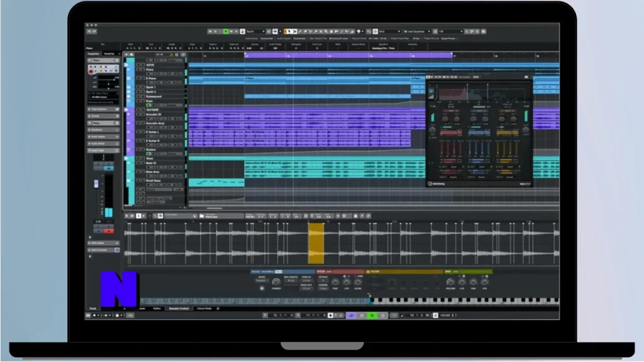
Task: Toggle the purple Cycle button in transport
Action: pyautogui.click(x=351, y=315)
